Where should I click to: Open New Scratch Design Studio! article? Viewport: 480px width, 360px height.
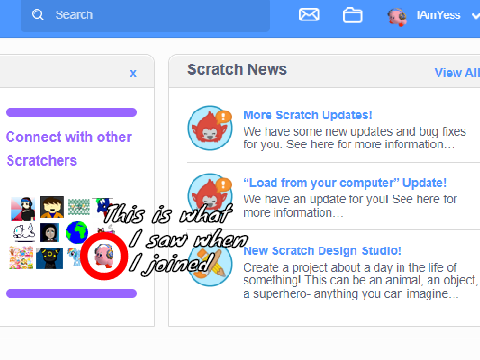click(x=322, y=251)
